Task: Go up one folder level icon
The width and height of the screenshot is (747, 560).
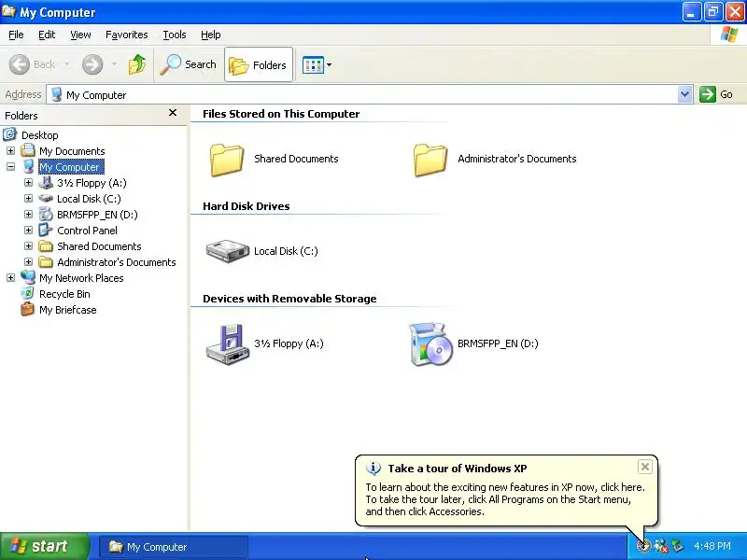Action: [137, 64]
